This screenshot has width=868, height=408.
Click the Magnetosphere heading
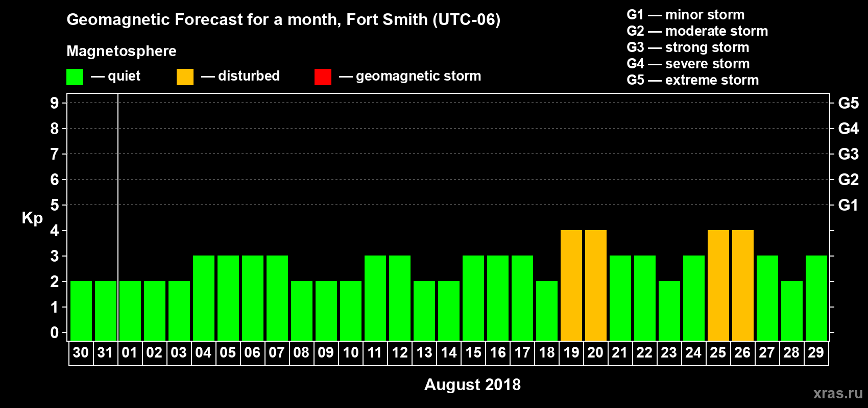(x=122, y=51)
